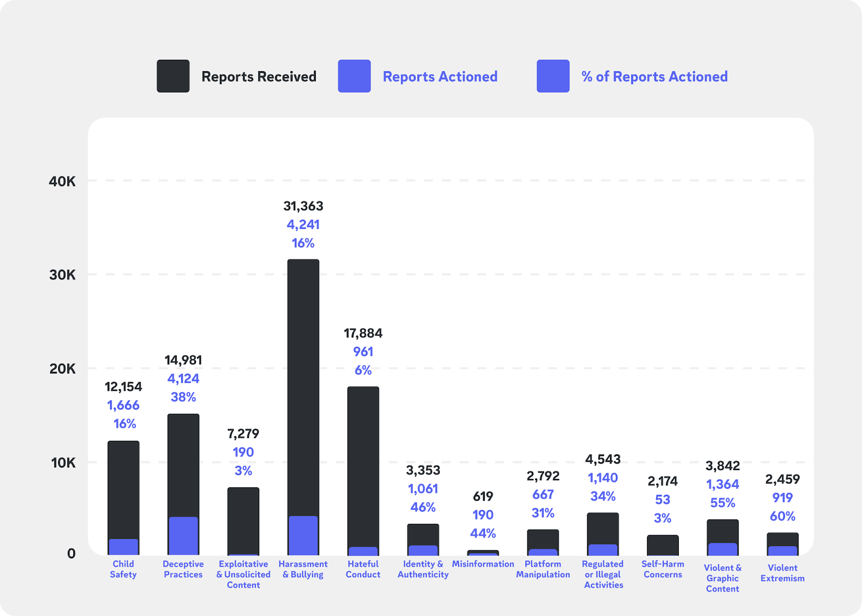This screenshot has height=616, width=862.
Task: Click the blue swatch beside % of Reports Actioned
Action: point(553,76)
